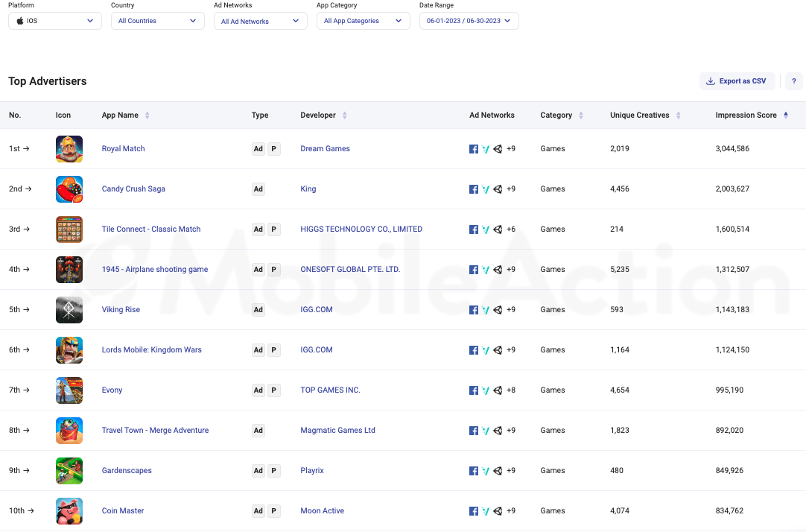Click the P badge in Evony row
This screenshot has height=532, width=806.
coord(274,390)
